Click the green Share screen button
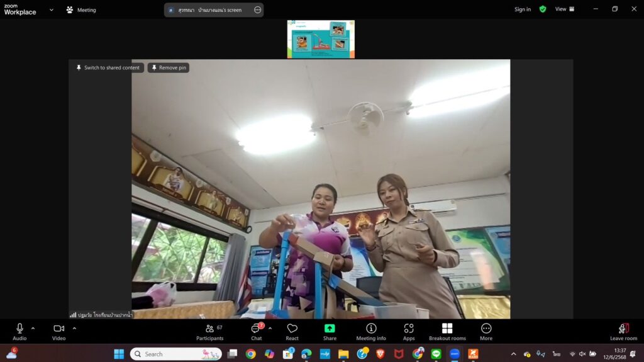The image size is (644, 362). click(x=330, y=332)
